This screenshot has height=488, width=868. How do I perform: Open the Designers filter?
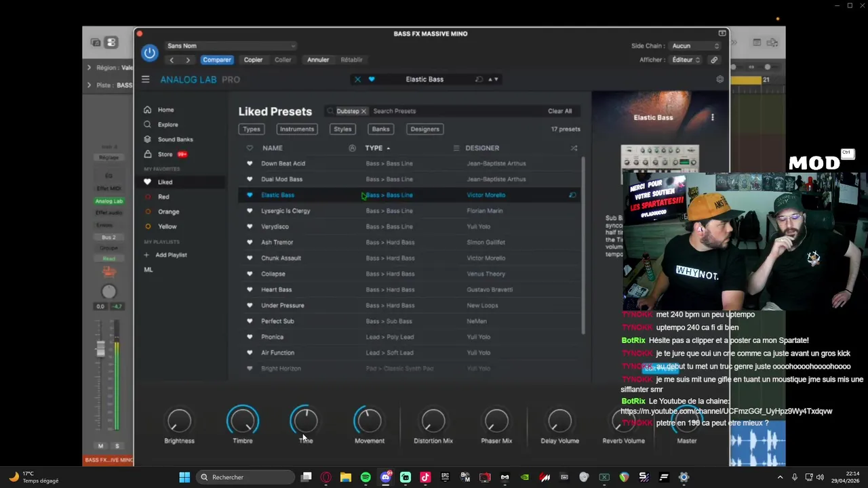click(425, 129)
